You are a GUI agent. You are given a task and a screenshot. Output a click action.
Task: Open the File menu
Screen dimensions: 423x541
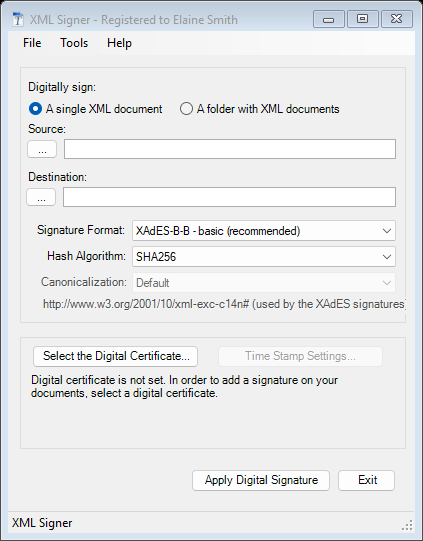coord(32,43)
